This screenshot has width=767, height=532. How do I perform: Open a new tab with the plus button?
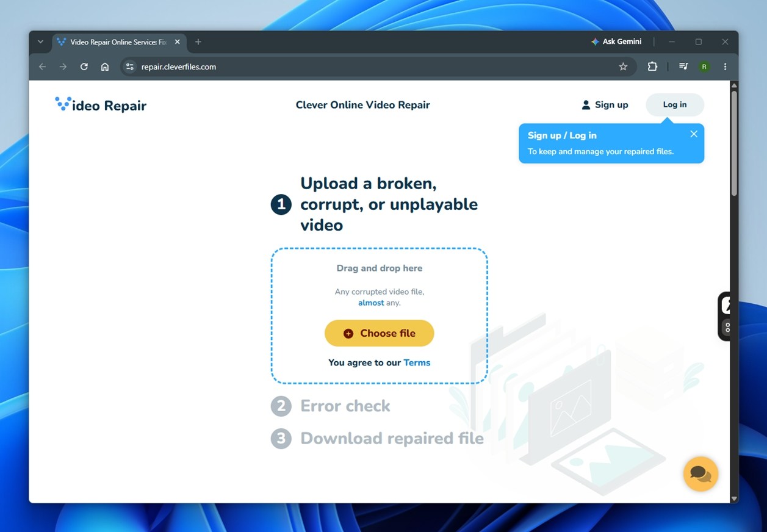198,42
